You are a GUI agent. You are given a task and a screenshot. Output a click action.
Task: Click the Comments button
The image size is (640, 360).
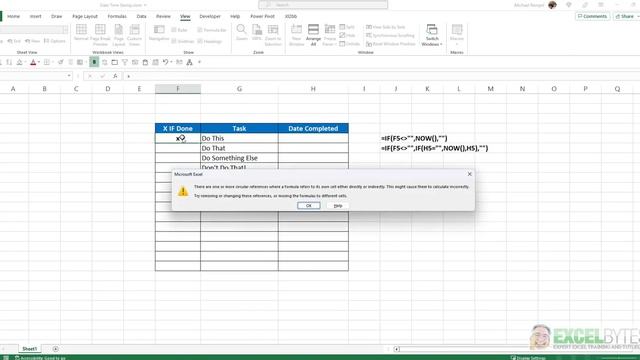coord(592,16)
